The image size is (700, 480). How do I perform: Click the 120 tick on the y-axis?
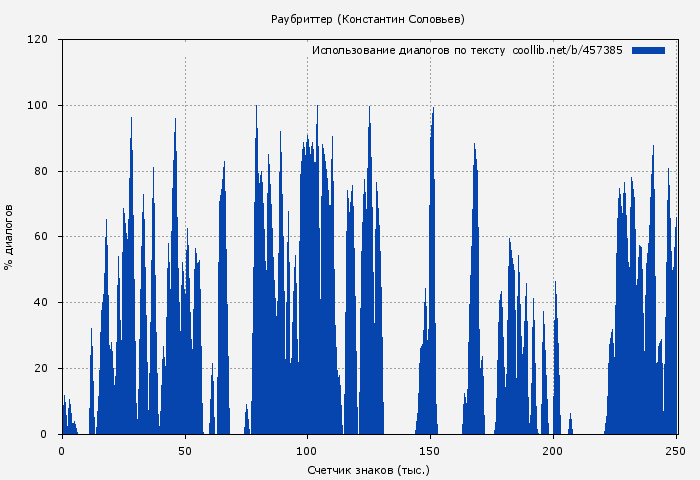coord(38,40)
